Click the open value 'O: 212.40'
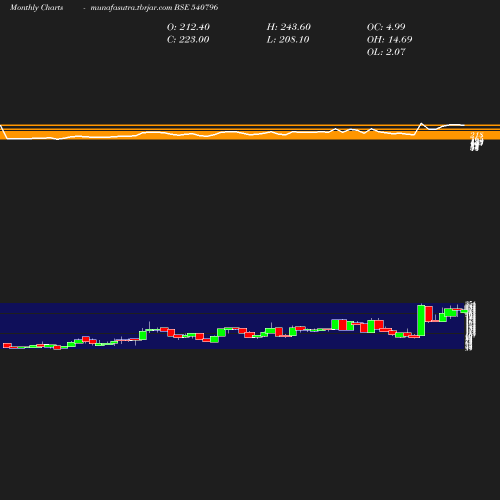Screen dimensions: 500x500 point(188,27)
